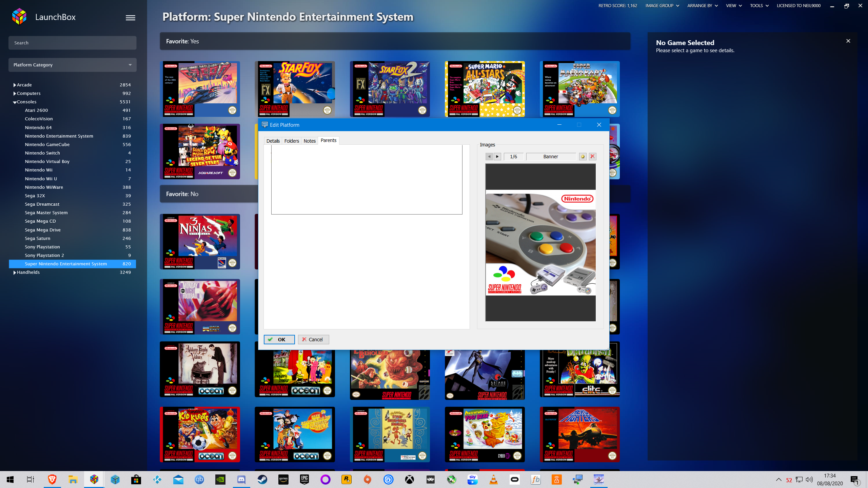The image size is (868, 488).
Task: Open Windows Start menu
Action: [10, 480]
